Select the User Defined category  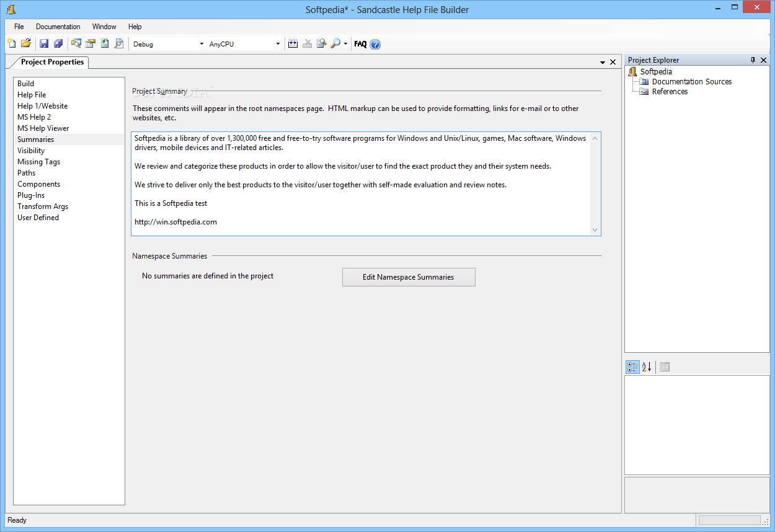click(69, 218)
